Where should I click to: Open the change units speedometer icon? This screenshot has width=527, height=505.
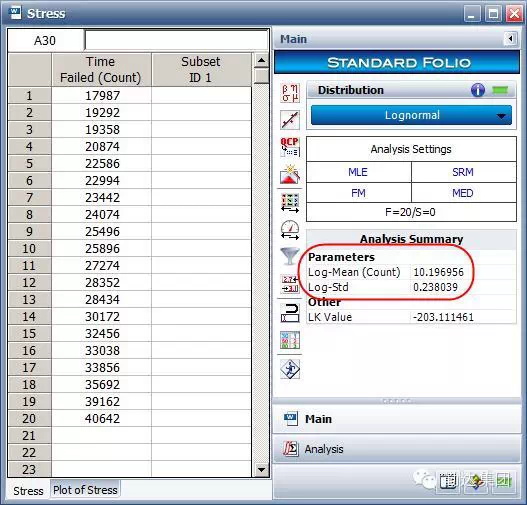[x=290, y=230]
